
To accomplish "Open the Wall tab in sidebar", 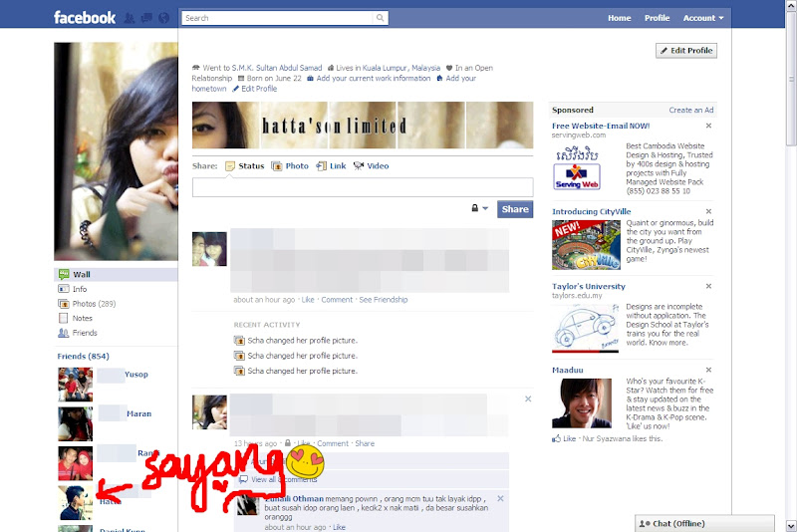I will pyautogui.click(x=116, y=274).
